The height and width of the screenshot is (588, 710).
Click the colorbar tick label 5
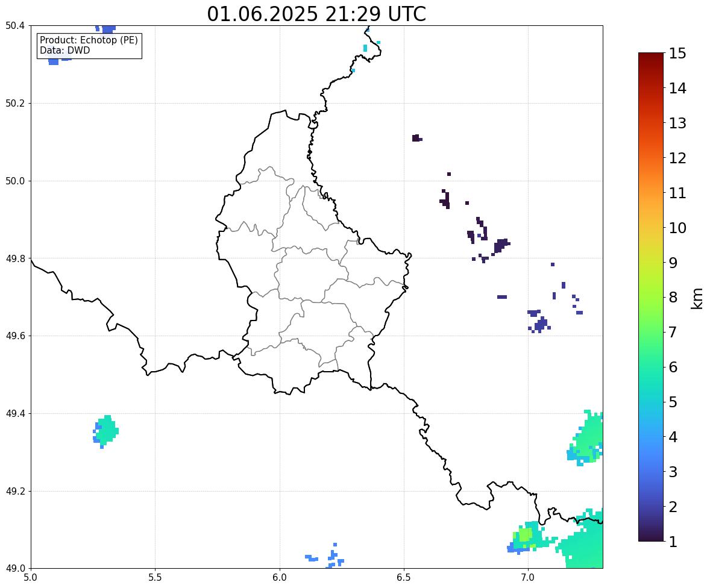coord(673,402)
